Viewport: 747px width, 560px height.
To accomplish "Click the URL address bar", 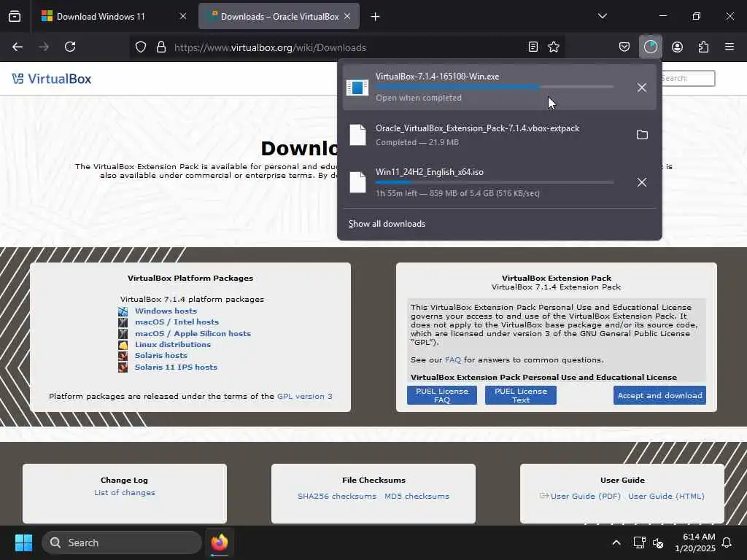I will [x=348, y=47].
